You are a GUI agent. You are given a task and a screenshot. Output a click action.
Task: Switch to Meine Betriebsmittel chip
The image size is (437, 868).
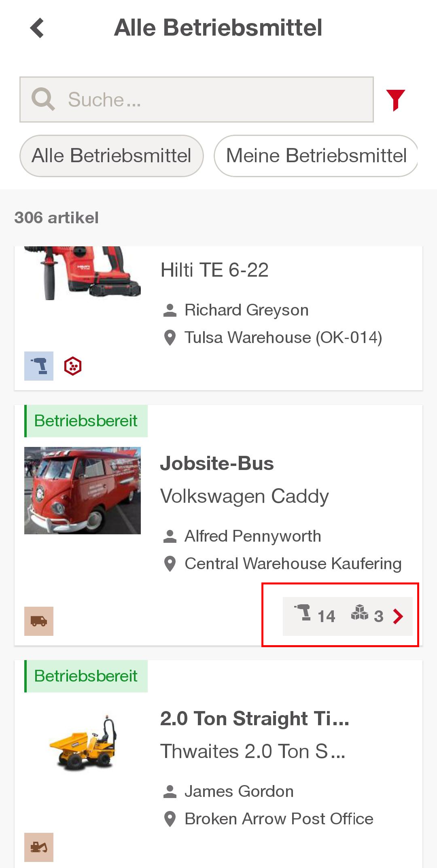pyautogui.click(x=316, y=156)
